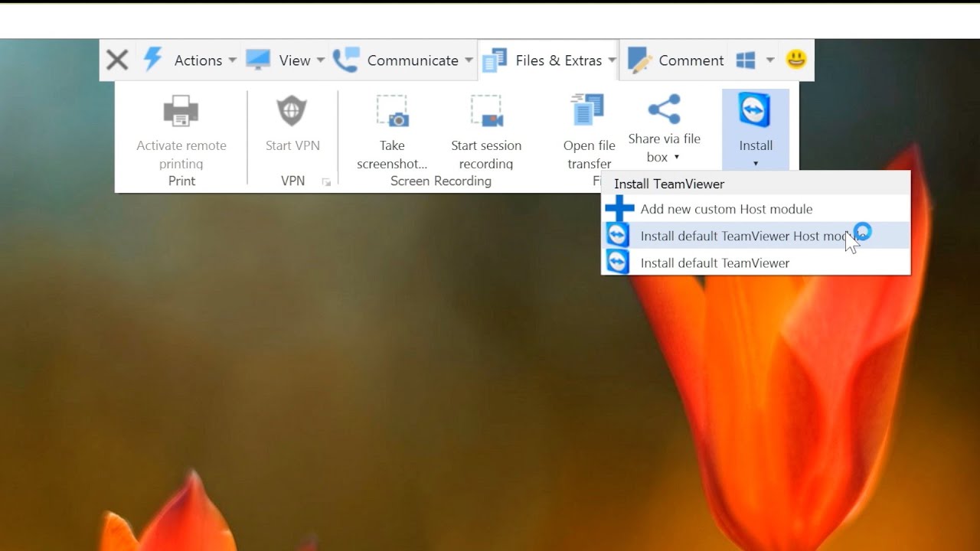The image size is (980, 551).
Task: Click the Screen Recording group label
Action: click(441, 181)
